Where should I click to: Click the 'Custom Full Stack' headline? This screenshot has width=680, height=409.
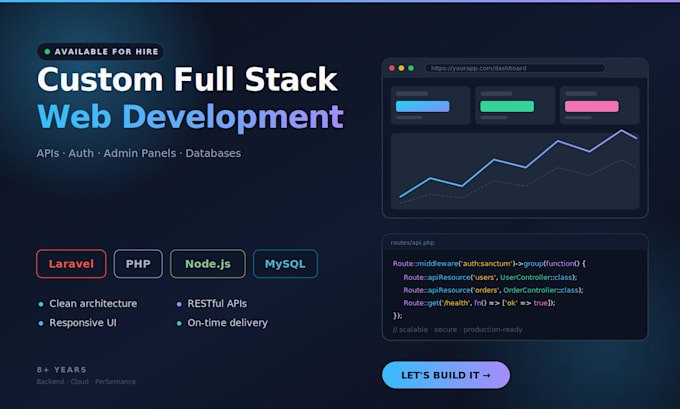click(187, 79)
